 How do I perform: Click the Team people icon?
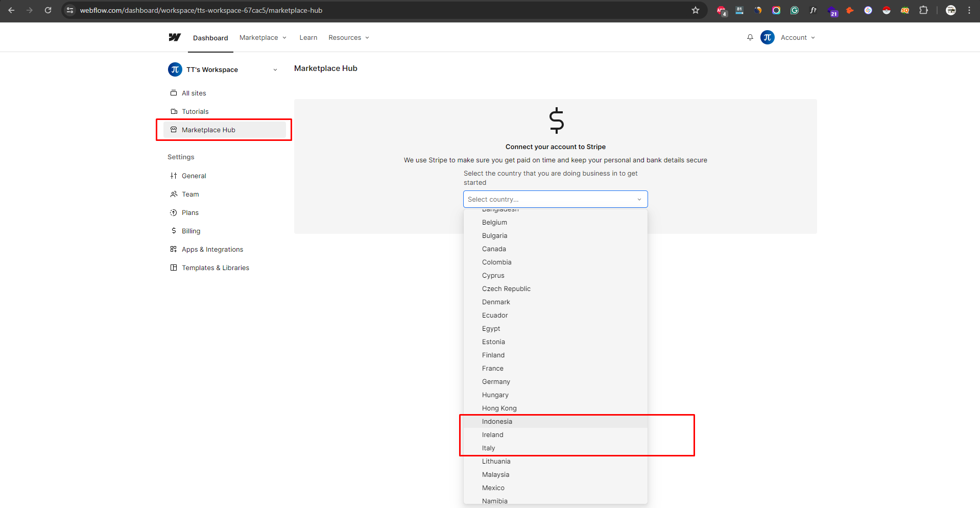point(174,194)
